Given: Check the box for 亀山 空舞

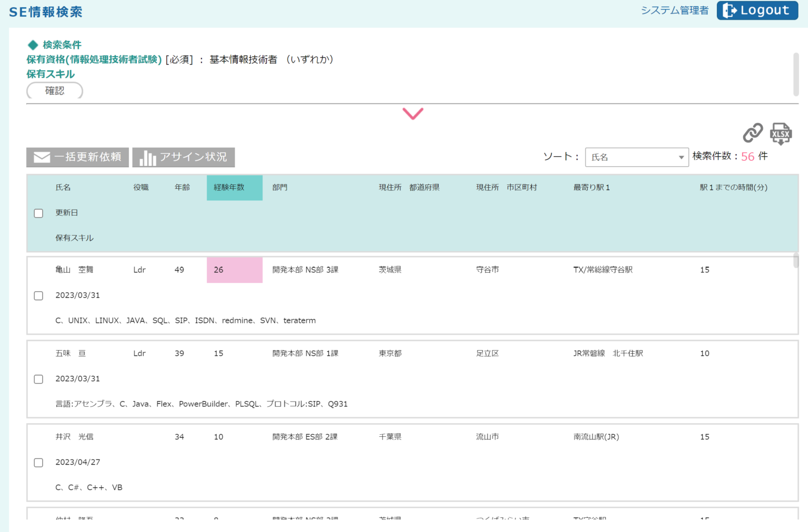Looking at the screenshot, I should pos(38,296).
